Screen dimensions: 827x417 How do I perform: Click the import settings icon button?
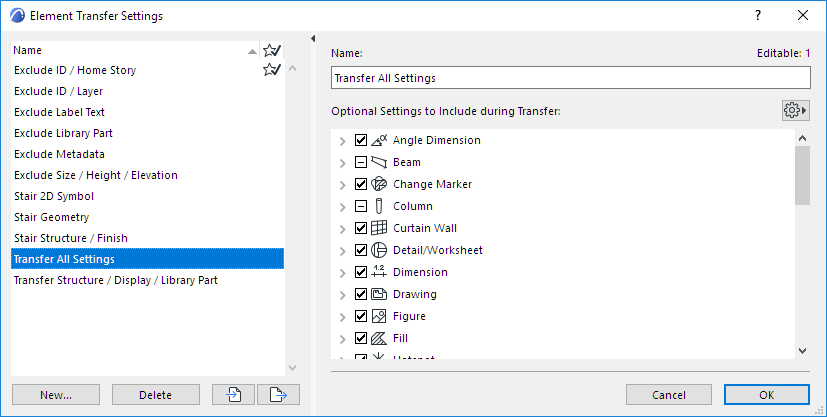[233, 395]
